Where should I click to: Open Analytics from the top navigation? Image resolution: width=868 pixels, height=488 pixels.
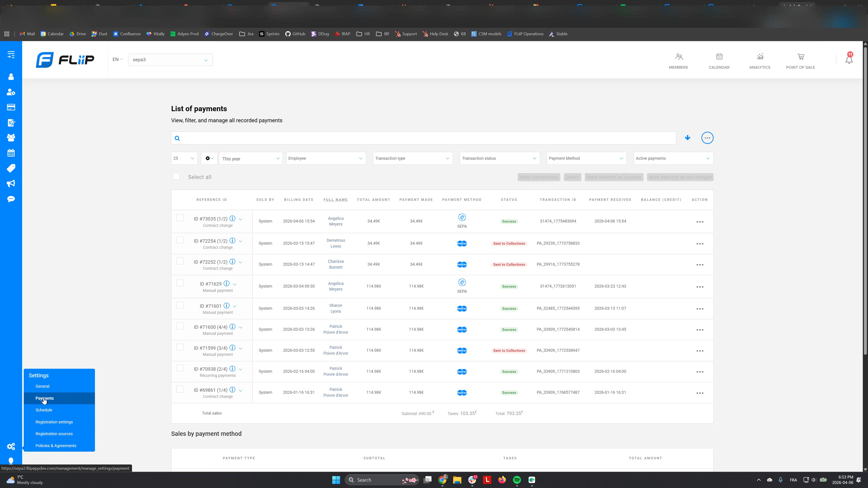click(759, 61)
